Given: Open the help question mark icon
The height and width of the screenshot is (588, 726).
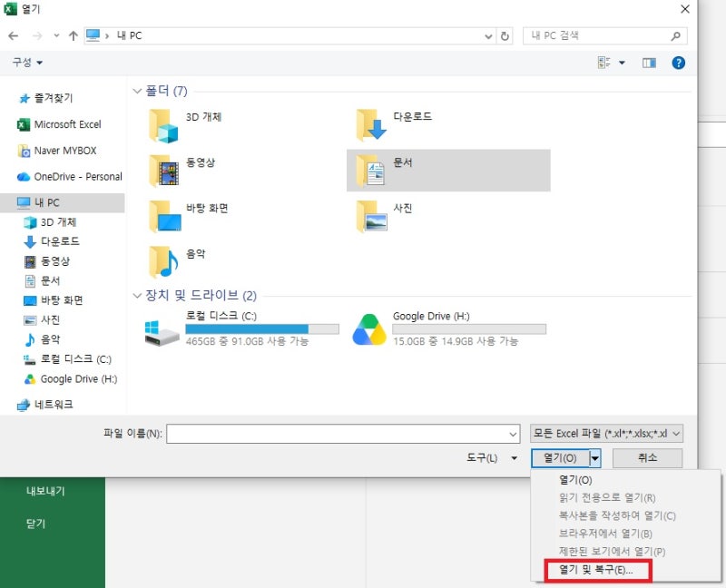Looking at the screenshot, I should [x=678, y=63].
